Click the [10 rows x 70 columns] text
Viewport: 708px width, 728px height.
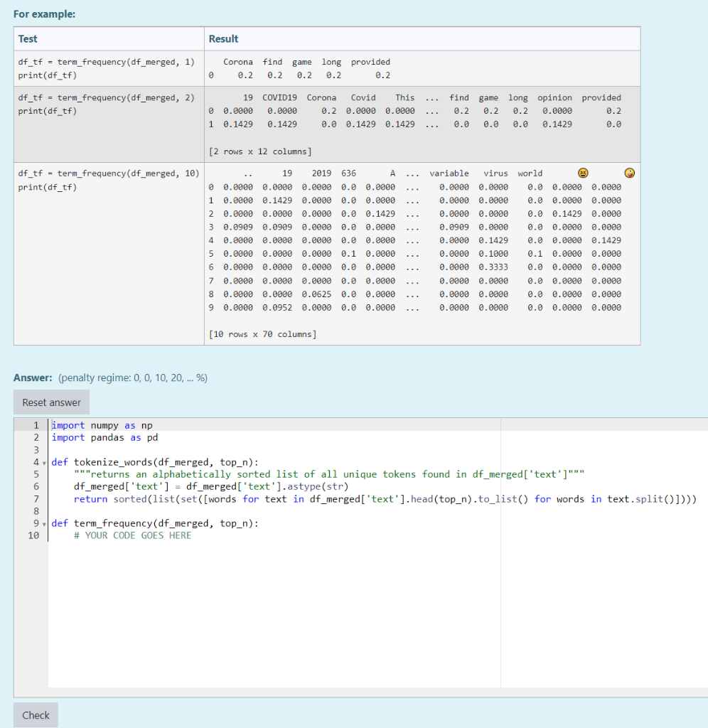point(263,334)
